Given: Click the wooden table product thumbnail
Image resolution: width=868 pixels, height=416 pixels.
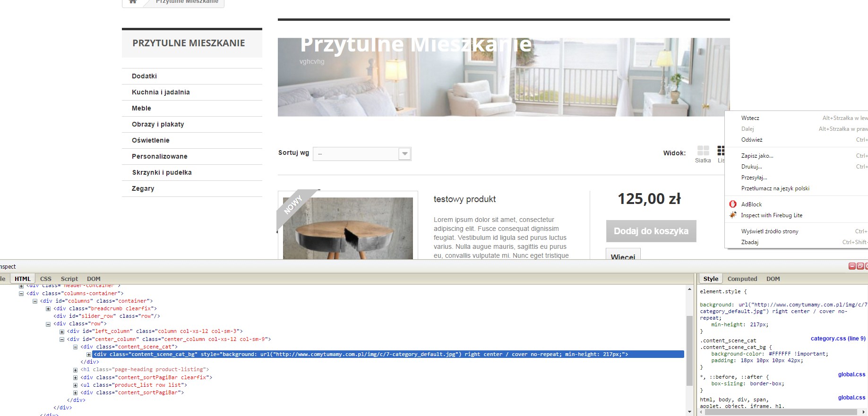Looking at the screenshot, I should point(348,228).
